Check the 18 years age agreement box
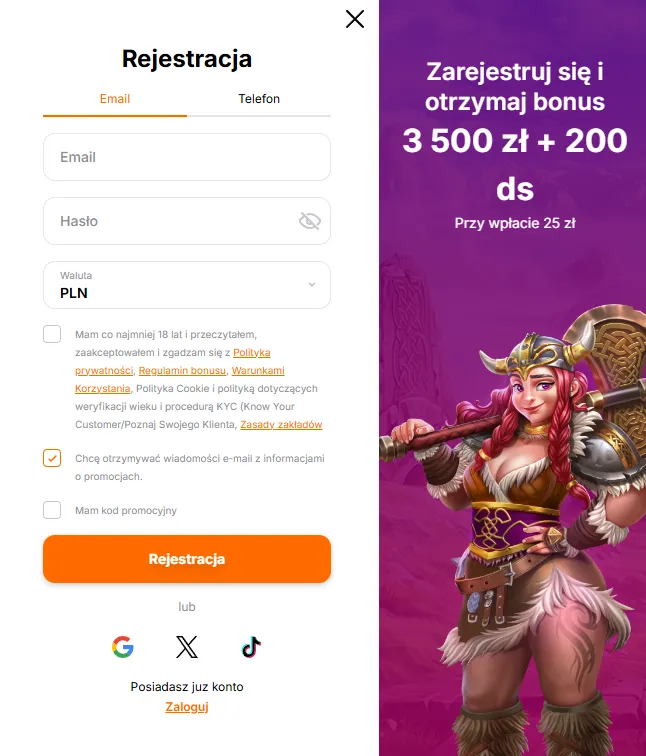This screenshot has width=646, height=756. 52,334
